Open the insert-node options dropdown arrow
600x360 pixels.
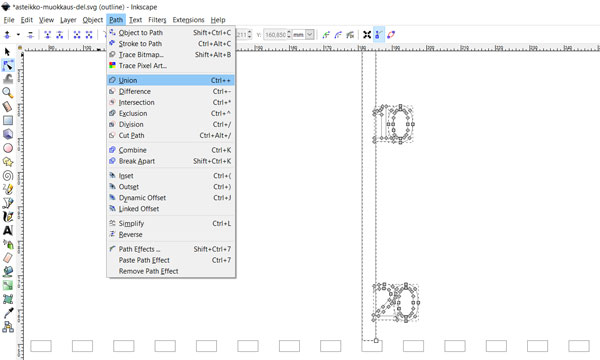pyautogui.click(x=18, y=35)
